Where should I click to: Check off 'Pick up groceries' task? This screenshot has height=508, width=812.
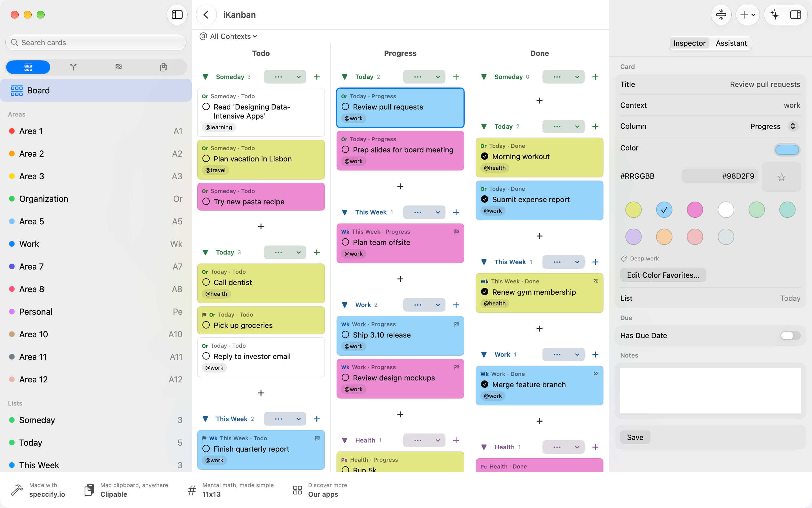(x=206, y=325)
